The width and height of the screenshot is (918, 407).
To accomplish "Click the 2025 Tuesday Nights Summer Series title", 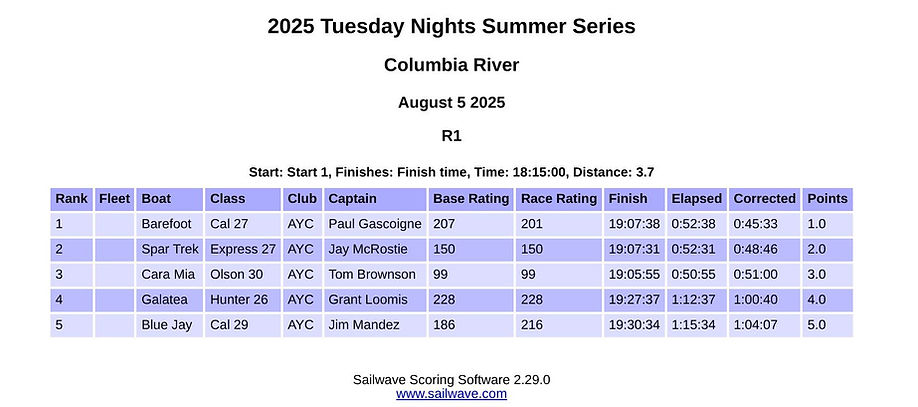I will (451, 26).
